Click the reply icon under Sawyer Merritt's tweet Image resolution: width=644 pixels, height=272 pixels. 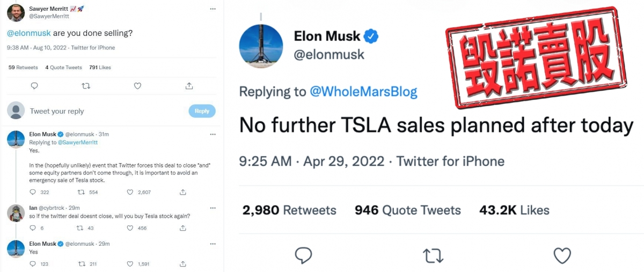[34, 86]
